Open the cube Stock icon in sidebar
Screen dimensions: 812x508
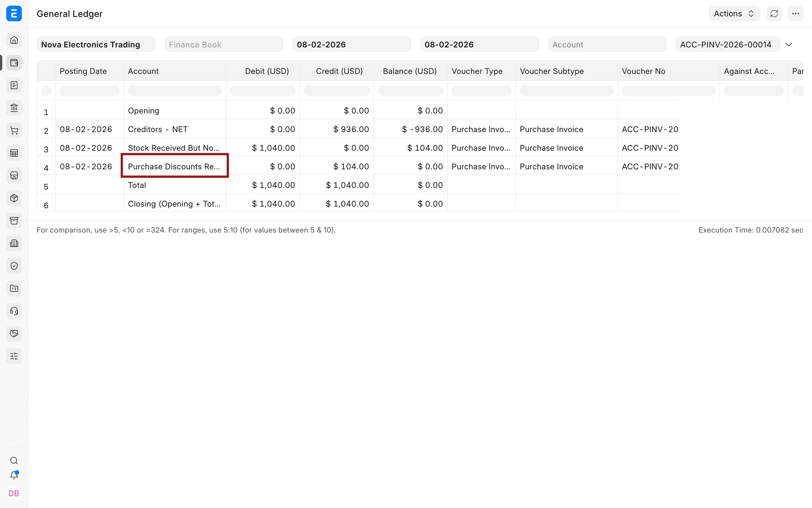point(14,198)
